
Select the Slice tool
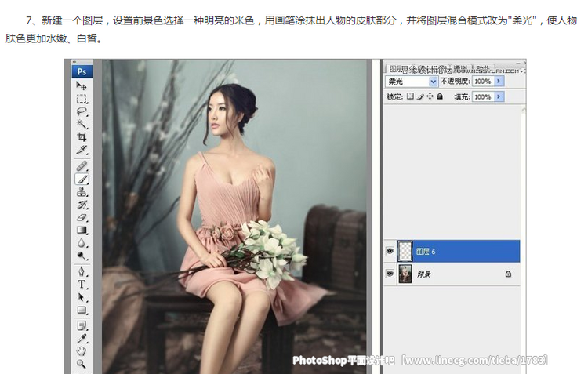82,150
